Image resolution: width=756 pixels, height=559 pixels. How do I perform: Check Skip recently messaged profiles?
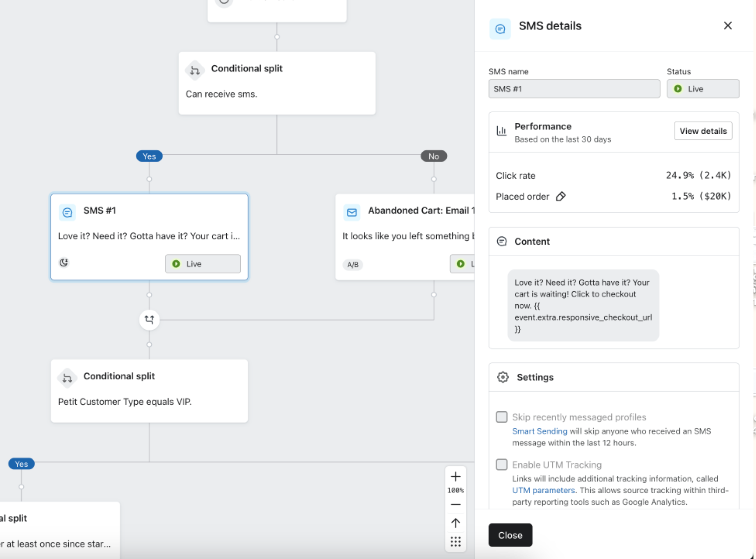(x=502, y=417)
